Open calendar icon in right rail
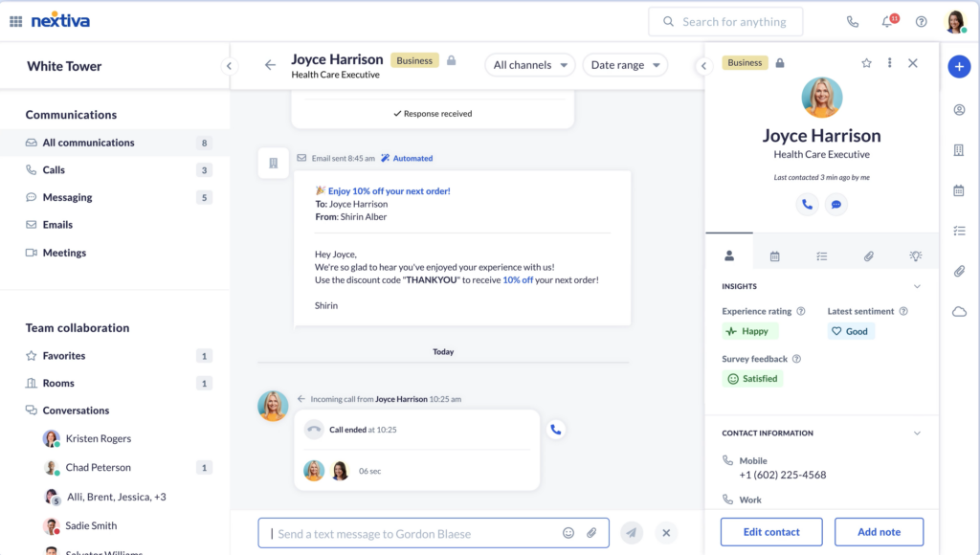 click(x=959, y=190)
